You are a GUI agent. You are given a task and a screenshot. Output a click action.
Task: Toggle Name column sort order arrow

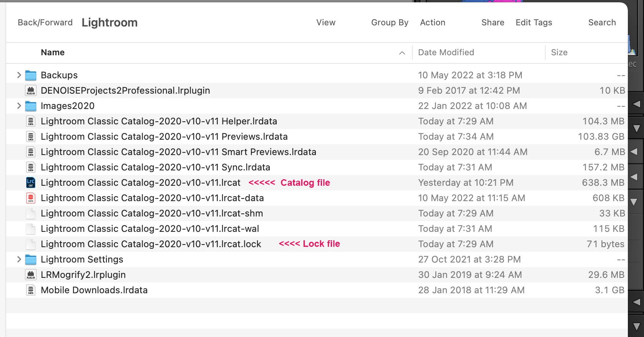click(x=402, y=53)
